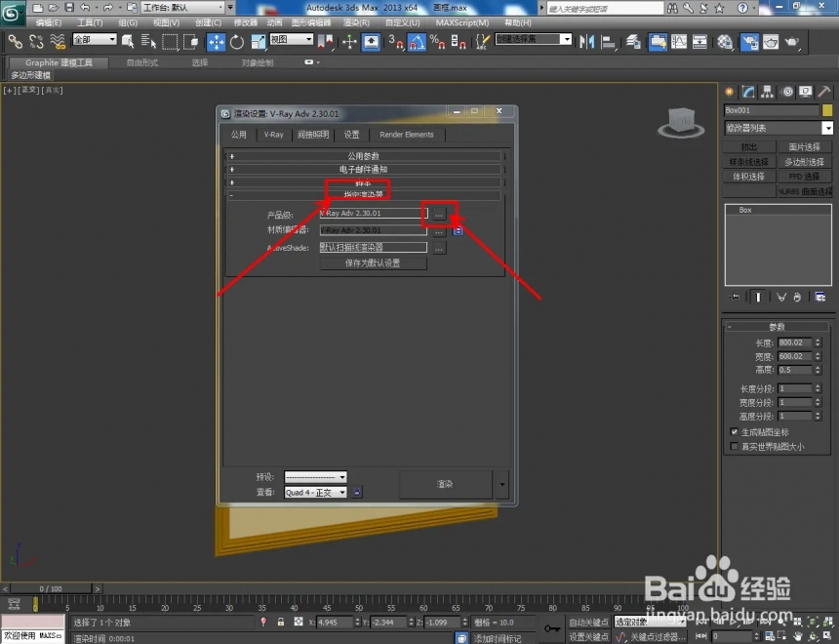Screen dimensions: 839x644
Task: Click the Save file icon
Action: (69, 8)
